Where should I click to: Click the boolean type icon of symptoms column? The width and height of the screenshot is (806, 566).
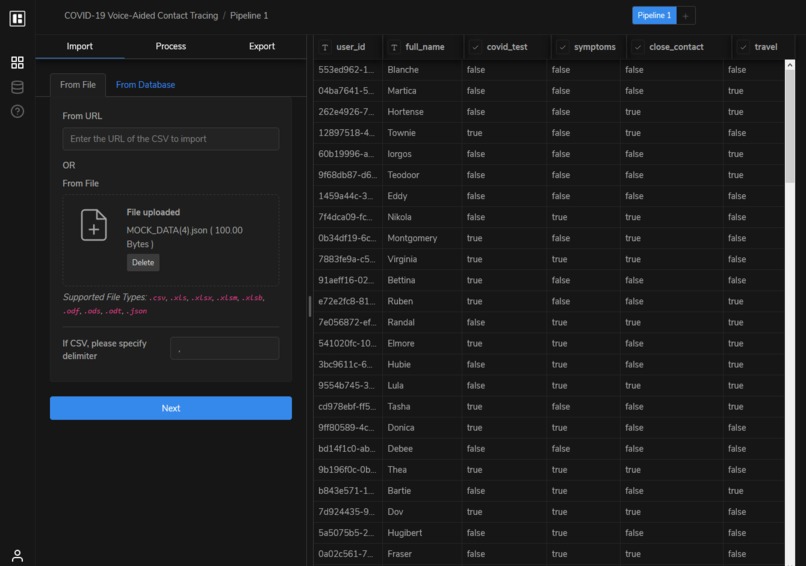click(562, 47)
